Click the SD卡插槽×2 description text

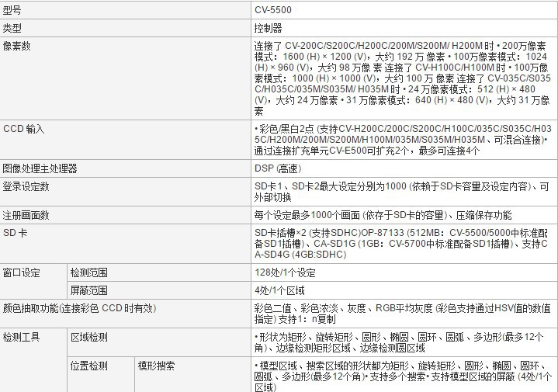(401, 244)
